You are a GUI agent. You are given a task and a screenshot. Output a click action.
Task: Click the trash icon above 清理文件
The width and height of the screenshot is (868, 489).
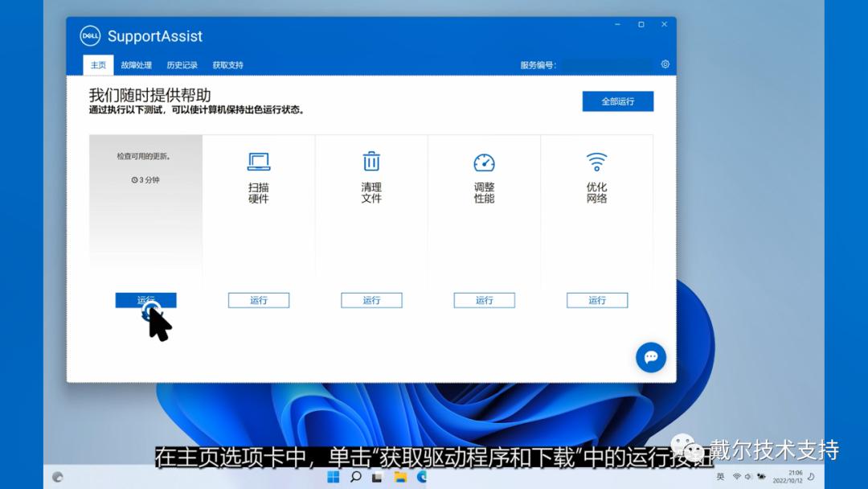point(371,162)
